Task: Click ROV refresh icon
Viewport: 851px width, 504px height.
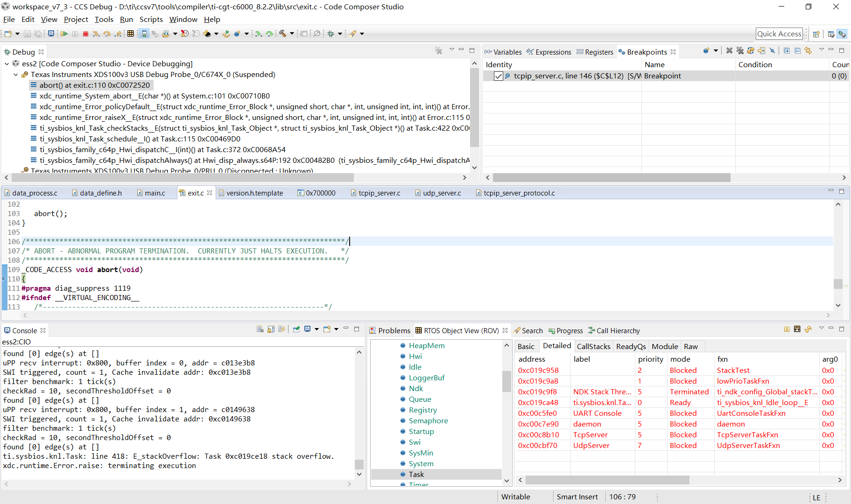Action: [x=808, y=329]
